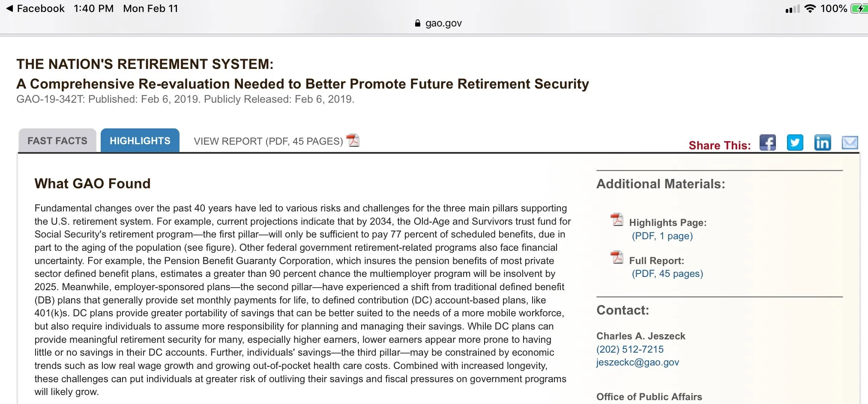Tap the Wi-Fi status icon

(x=810, y=9)
